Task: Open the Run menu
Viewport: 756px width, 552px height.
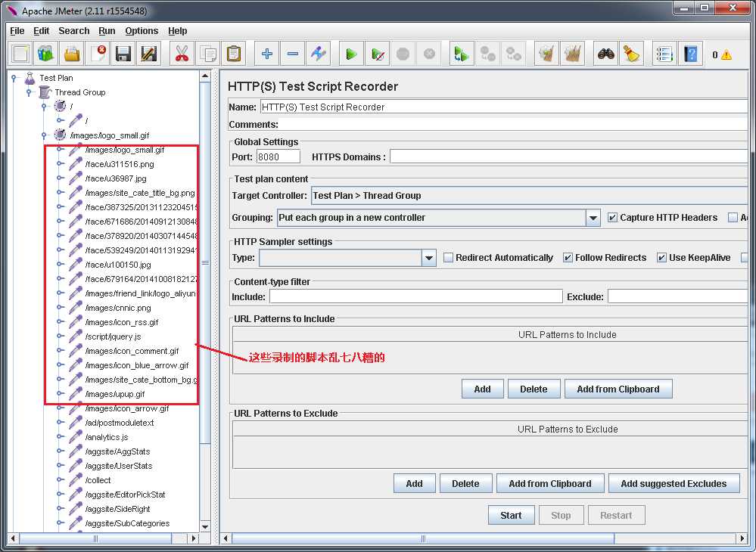Action: (107, 31)
